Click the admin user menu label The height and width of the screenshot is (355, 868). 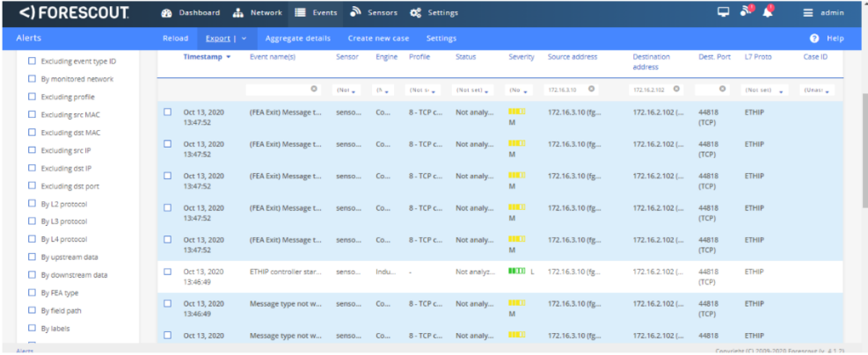point(832,12)
